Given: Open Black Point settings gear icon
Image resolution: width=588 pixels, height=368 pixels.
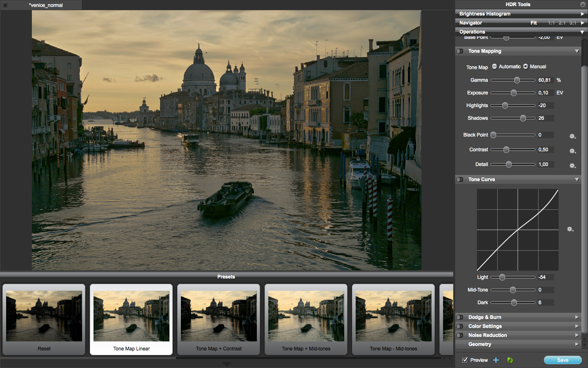Looking at the screenshot, I should pyautogui.click(x=572, y=136).
